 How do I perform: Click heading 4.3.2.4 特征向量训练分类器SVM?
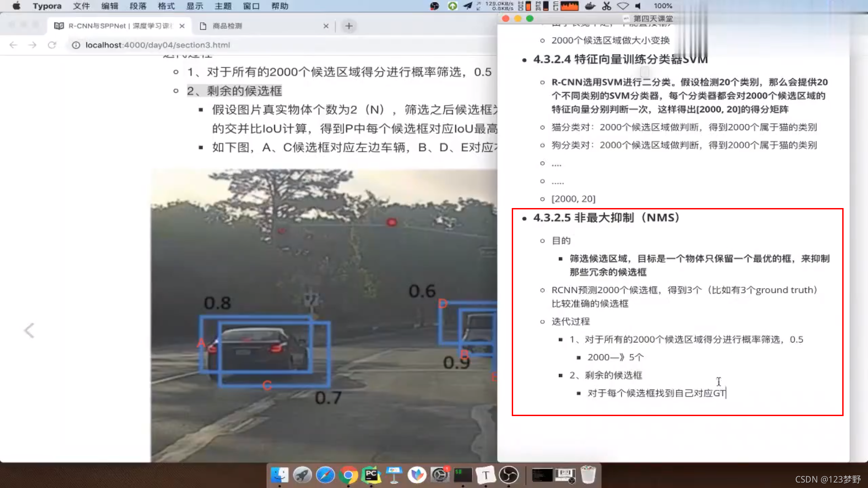(620, 59)
